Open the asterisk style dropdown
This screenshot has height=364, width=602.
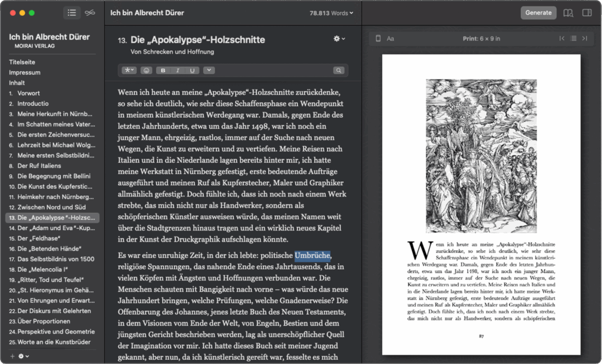pyautogui.click(x=129, y=70)
